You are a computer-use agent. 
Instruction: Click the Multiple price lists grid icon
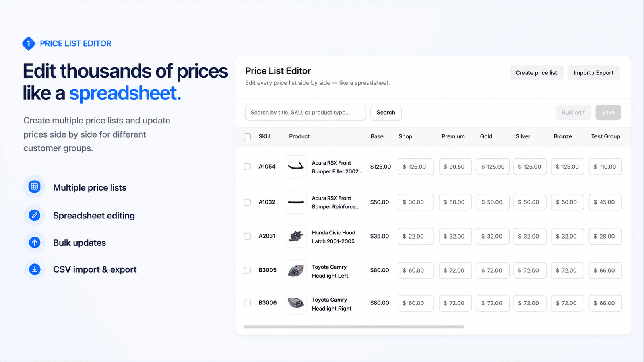[35, 187]
